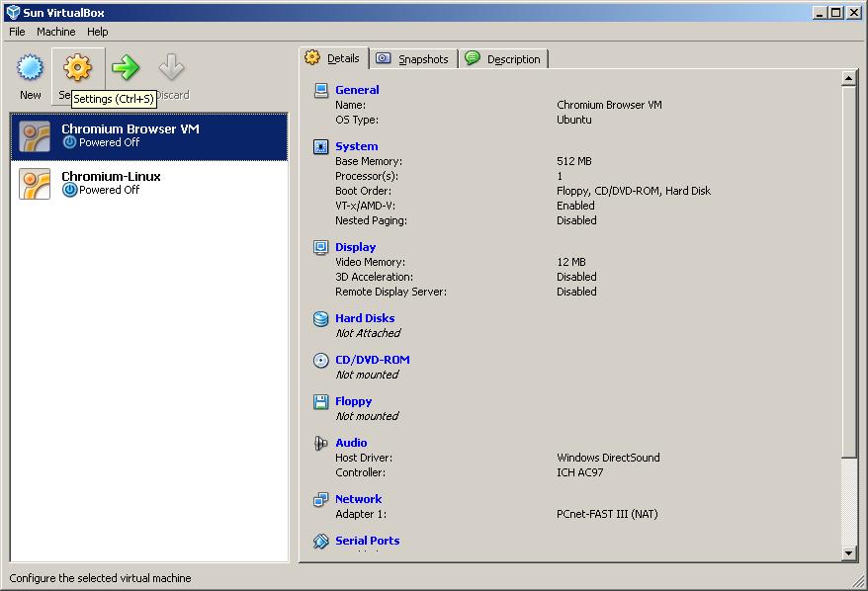Click the Description tab speech bubble icon
868x591 pixels.
point(473,57)
